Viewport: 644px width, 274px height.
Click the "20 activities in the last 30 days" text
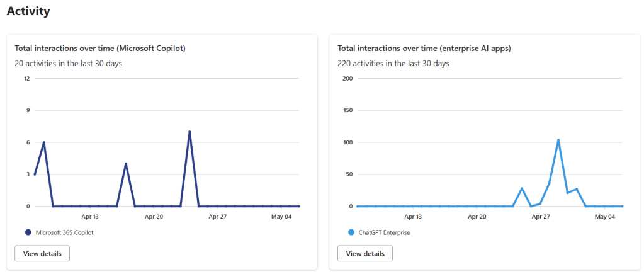[68, 63]
